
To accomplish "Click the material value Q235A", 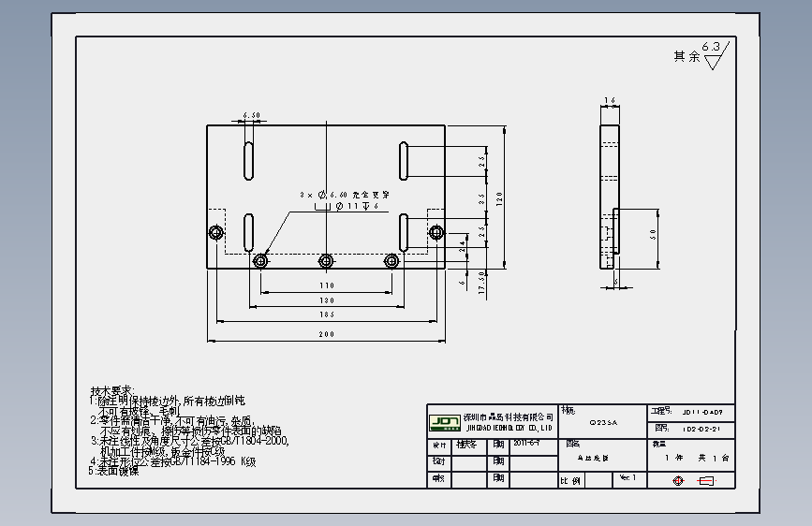I will point(603,422).
